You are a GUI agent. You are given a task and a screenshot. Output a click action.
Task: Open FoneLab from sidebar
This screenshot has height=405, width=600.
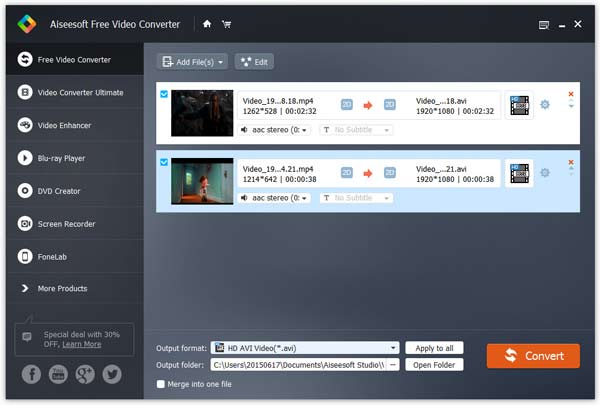(75, 256)
